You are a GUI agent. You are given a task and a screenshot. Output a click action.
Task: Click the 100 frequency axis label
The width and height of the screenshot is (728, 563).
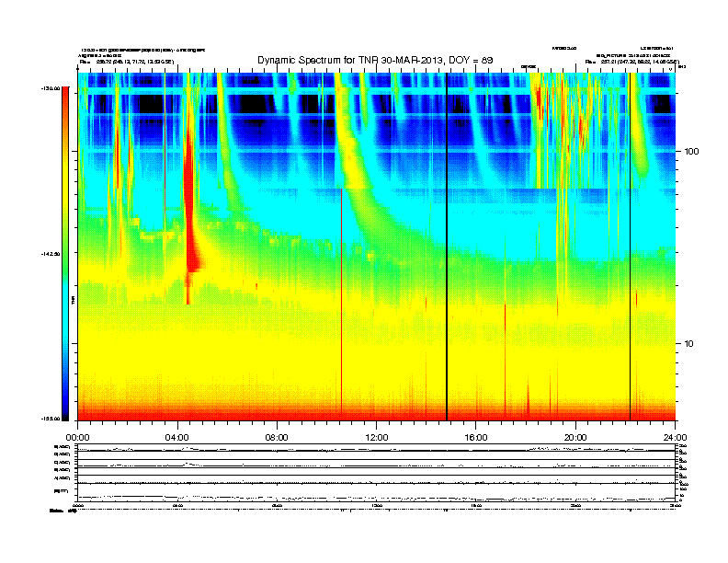[691, 152]
